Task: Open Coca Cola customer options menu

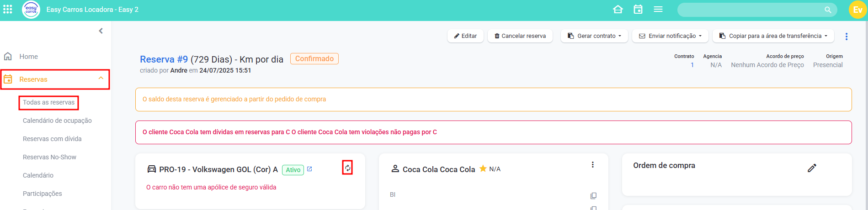Action: point(593,165)
